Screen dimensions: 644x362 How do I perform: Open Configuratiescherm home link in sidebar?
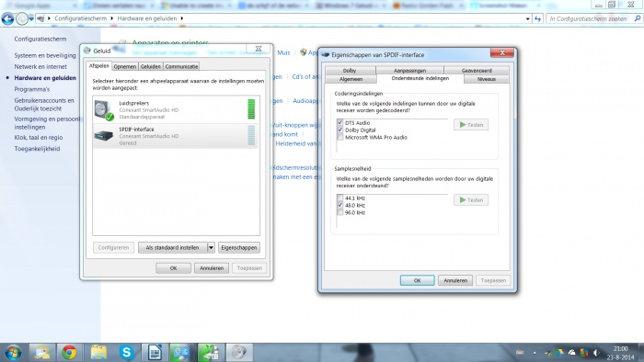[x=40, y=39]
